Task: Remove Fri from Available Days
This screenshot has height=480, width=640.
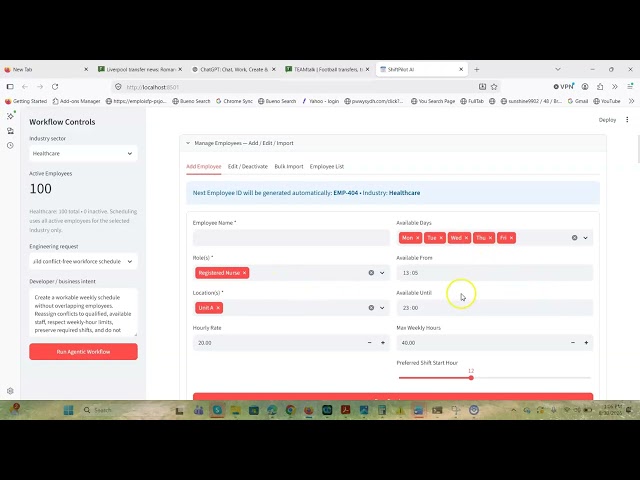Action: coord(511,238)
